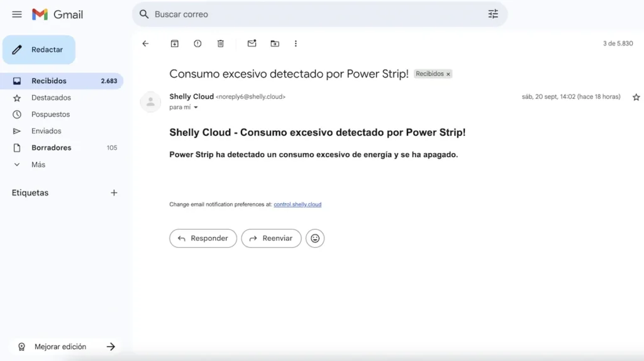Add a new label with plus icon

[x=114, y=192]
